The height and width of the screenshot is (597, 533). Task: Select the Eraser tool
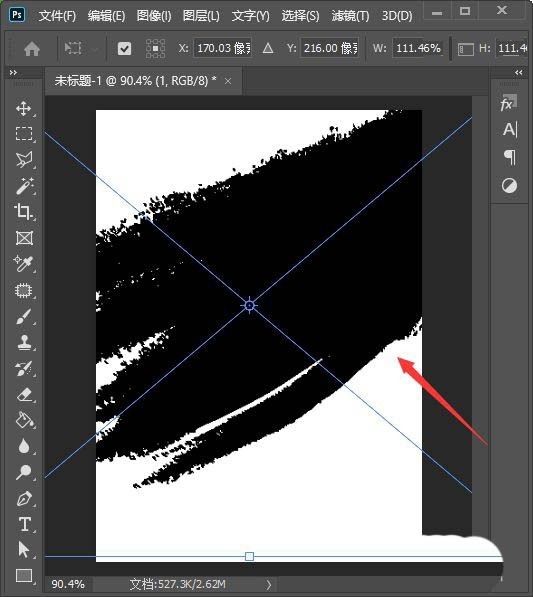[24, 394]
